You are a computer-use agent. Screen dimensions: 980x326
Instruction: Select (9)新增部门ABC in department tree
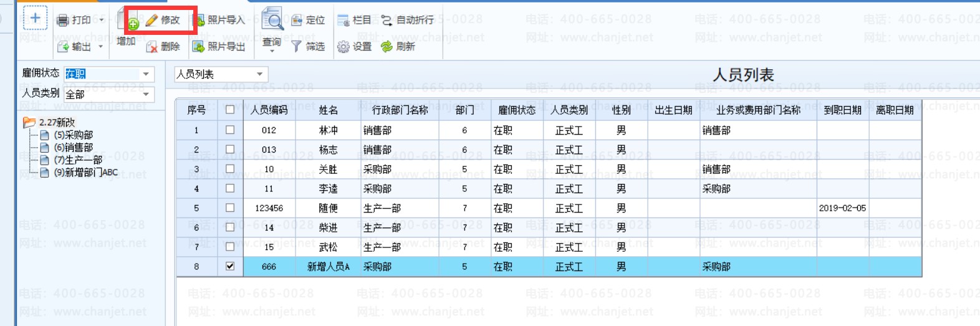coord(79,172)
